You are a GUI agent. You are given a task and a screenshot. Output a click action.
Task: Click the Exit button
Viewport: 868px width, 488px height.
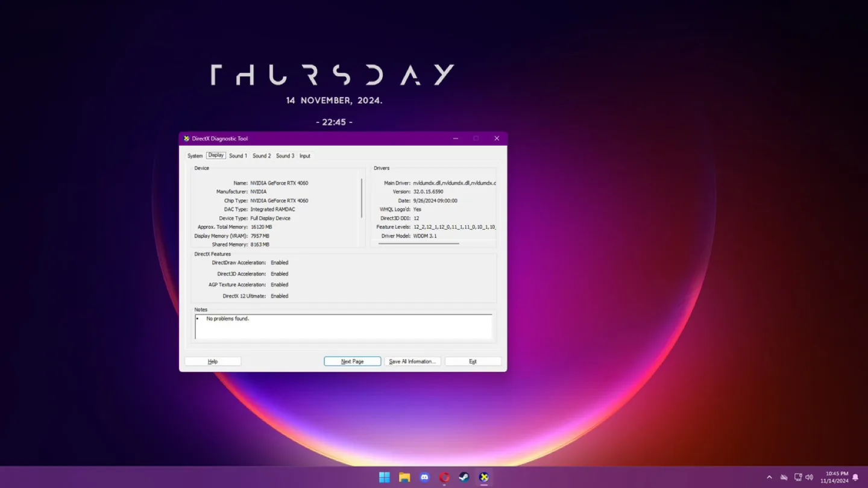[x=473, y=361]
